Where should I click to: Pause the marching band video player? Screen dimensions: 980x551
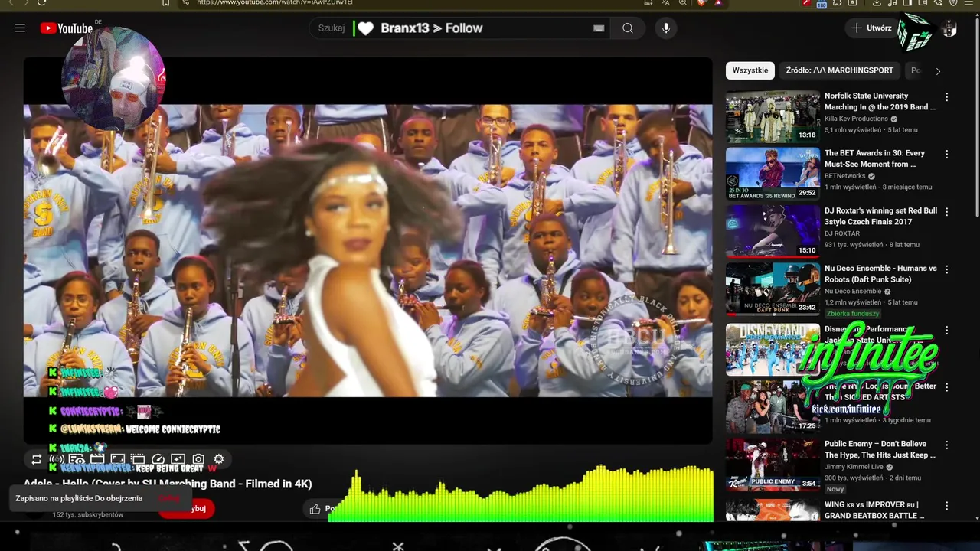click(367, 250)
